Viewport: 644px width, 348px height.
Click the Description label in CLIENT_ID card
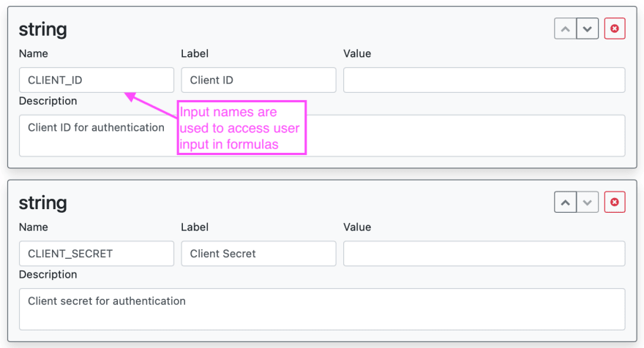click(48, 101)
